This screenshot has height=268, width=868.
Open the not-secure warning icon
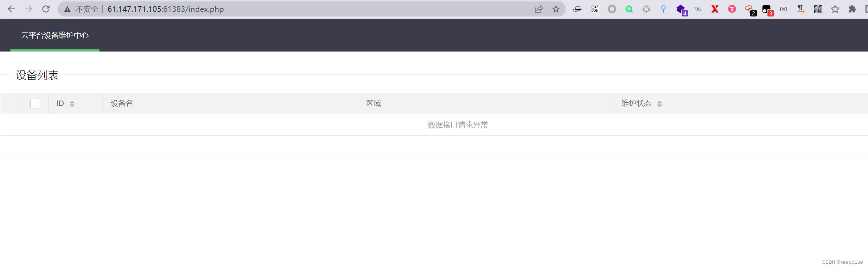[67, 9]
